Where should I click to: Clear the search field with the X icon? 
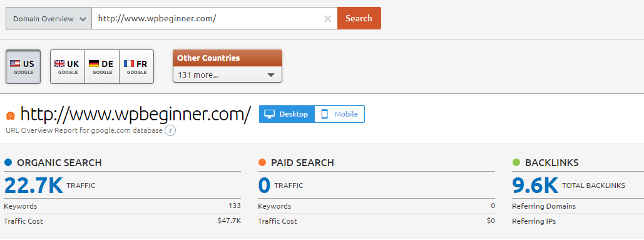pos(327,19)
